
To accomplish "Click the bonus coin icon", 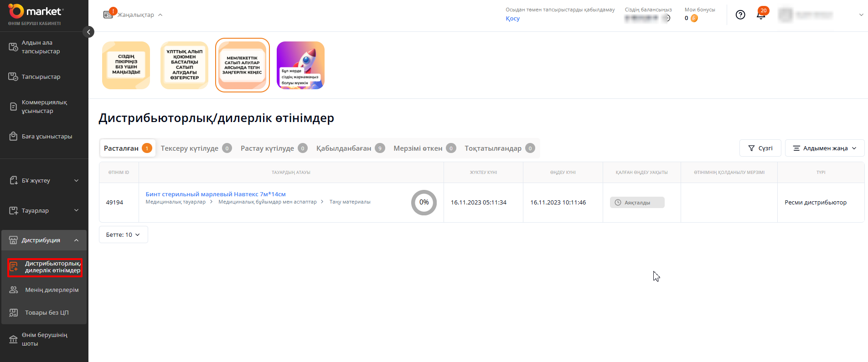I will pos(694,18).
